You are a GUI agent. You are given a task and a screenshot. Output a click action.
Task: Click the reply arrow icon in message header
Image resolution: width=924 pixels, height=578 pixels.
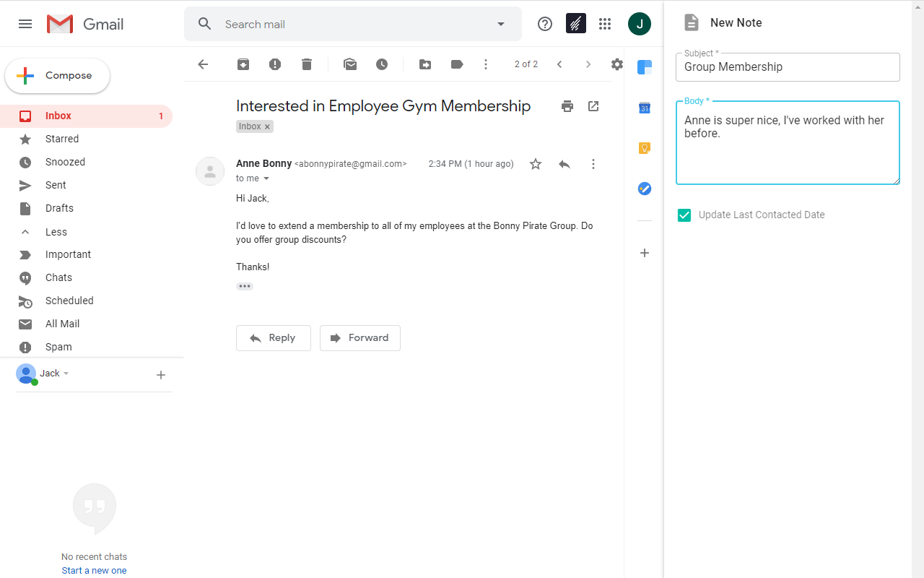tap(565, 164)
